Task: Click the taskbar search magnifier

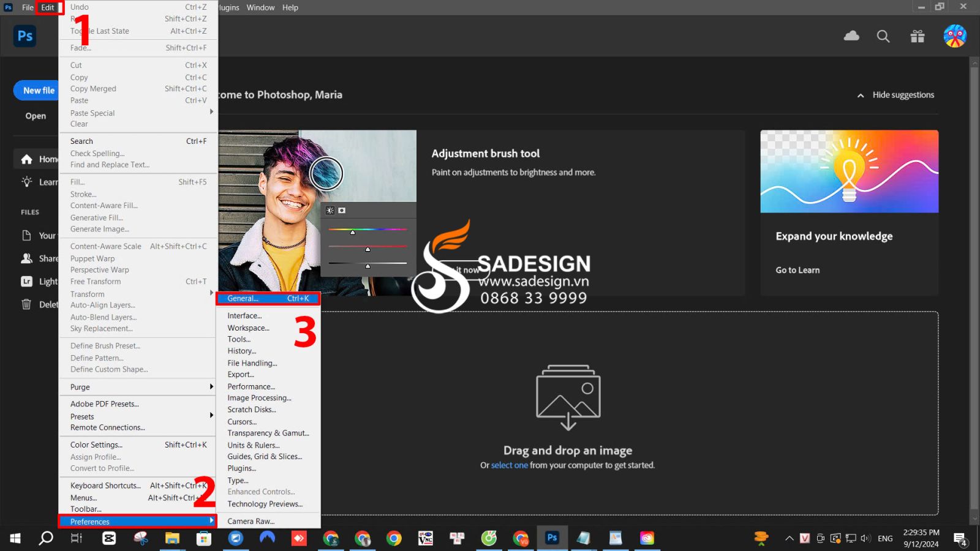Action: (46, 538)
